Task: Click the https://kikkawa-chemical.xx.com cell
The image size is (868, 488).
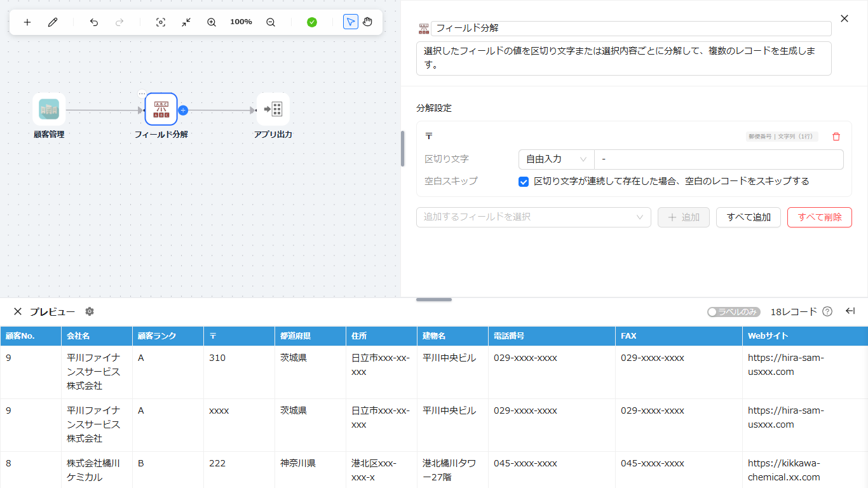Action: [805, 470]
